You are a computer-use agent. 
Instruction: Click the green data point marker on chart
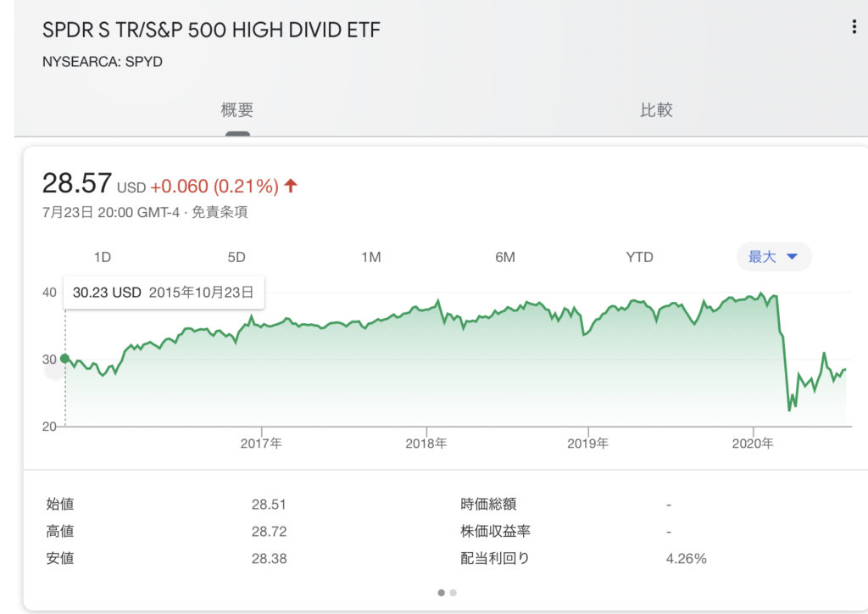coord(64,359)
